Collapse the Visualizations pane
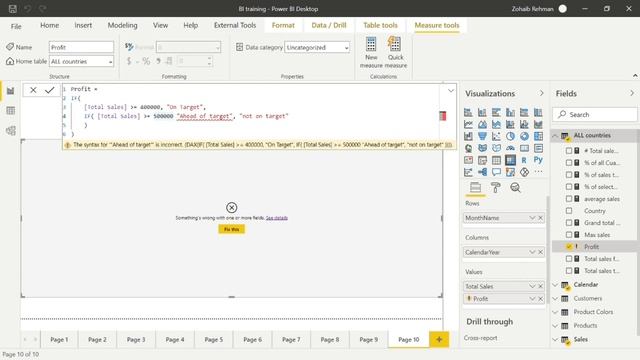Viewport: 640px width, 360px height. point(541,93)
